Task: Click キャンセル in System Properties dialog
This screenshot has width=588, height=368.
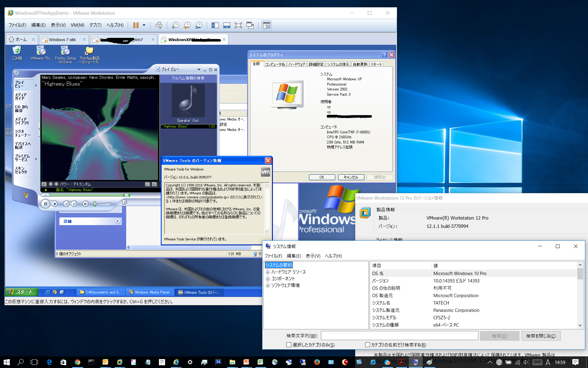Action: click(x=351, y=177)
